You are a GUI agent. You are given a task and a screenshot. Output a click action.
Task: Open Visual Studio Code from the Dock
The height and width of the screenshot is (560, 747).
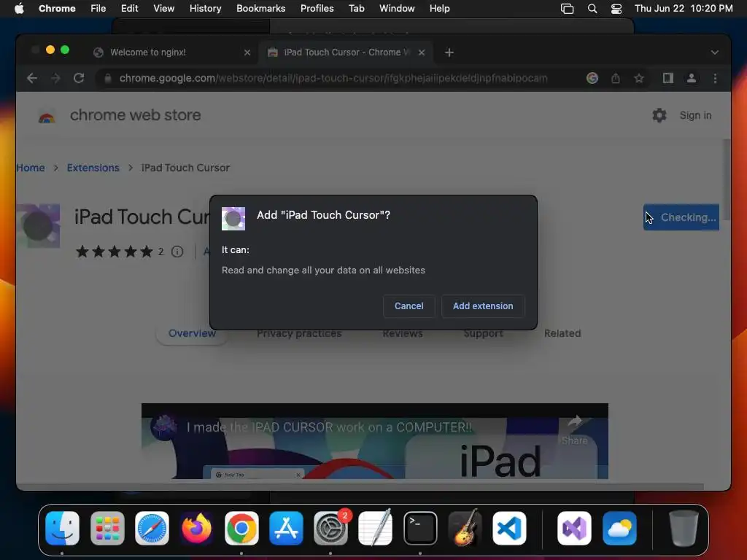click(509, 529)
